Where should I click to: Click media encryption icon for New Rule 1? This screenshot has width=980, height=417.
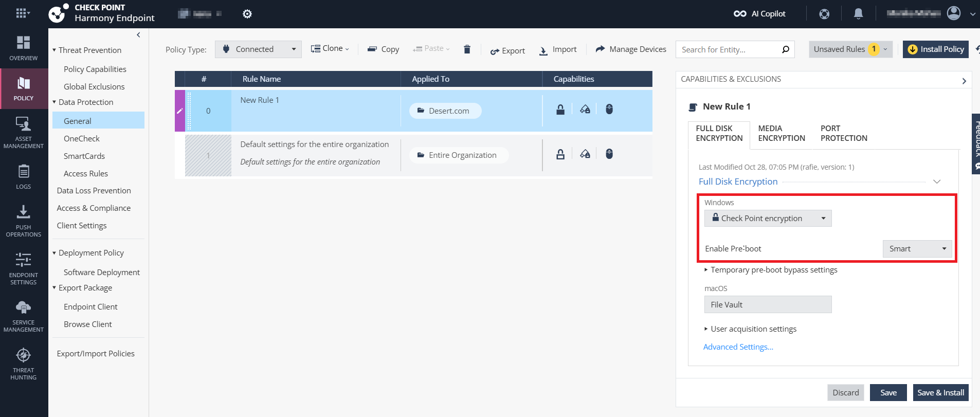pyautogui.click(x=585, y=110)
